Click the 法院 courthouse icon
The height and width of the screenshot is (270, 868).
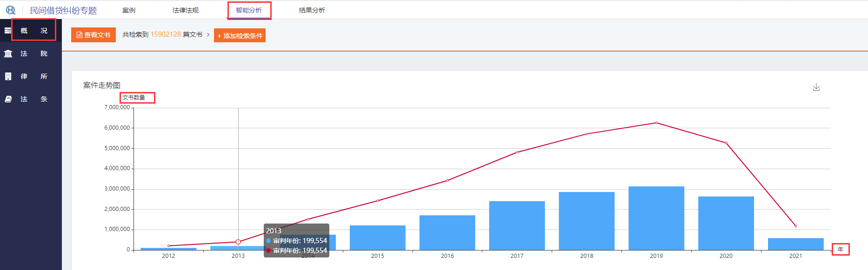tap(8, 54)
